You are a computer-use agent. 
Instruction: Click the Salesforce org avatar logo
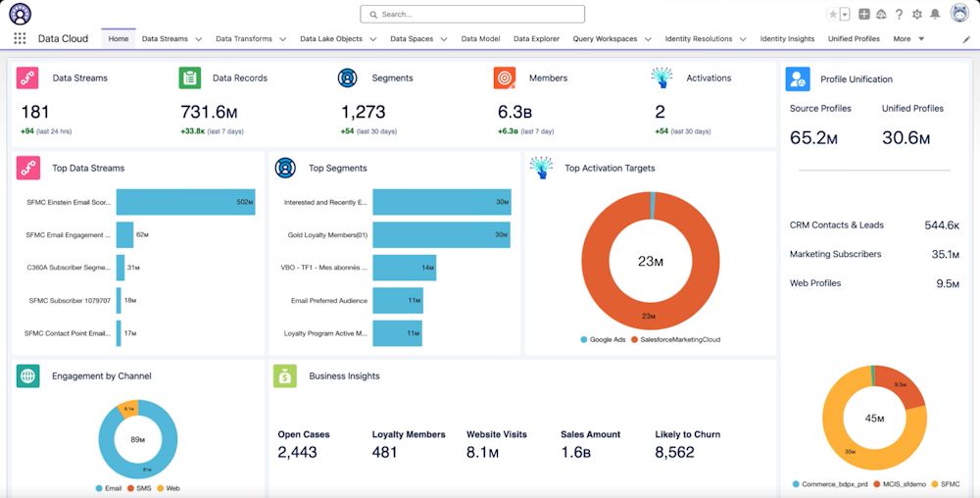coord(20,14)
